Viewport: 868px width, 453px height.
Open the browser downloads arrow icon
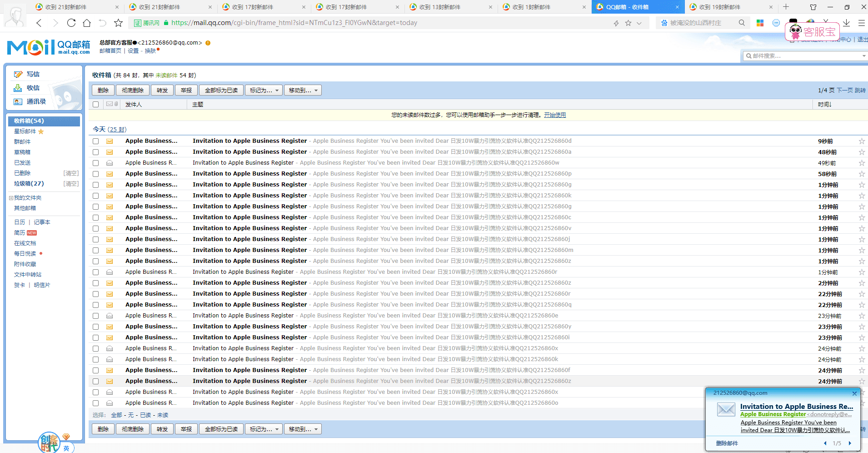coord(846,23)
